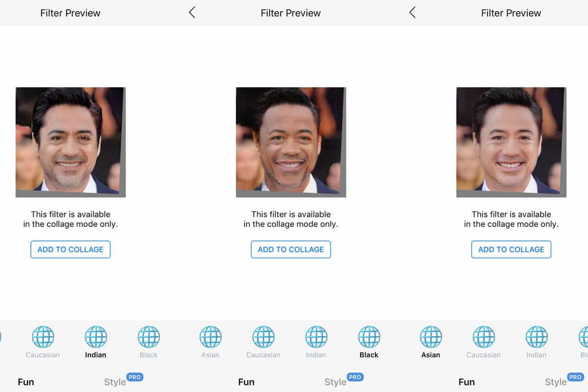Open the Style PRO tab in left panel
Viewport: 588px width, 392px height.
click(123, 381)
